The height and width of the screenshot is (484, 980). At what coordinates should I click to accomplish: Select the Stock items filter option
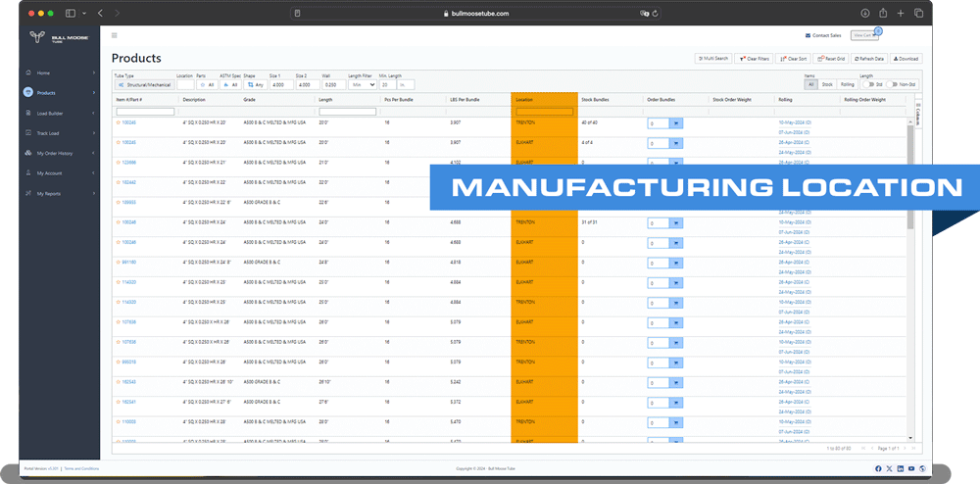[x=827, y=84]
